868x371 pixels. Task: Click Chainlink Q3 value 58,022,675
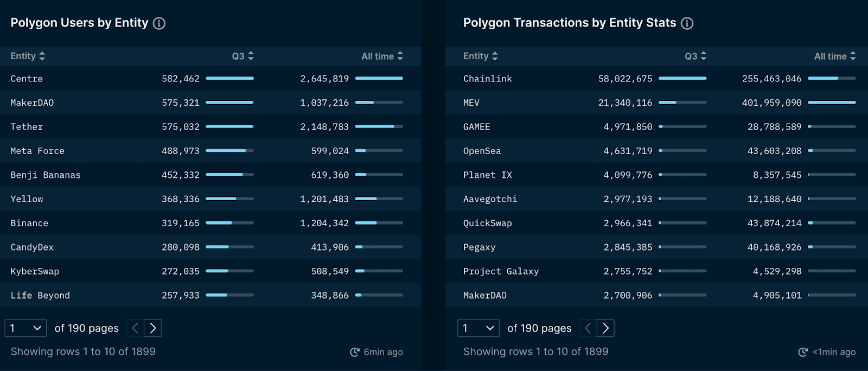click(x=626, y=79)
